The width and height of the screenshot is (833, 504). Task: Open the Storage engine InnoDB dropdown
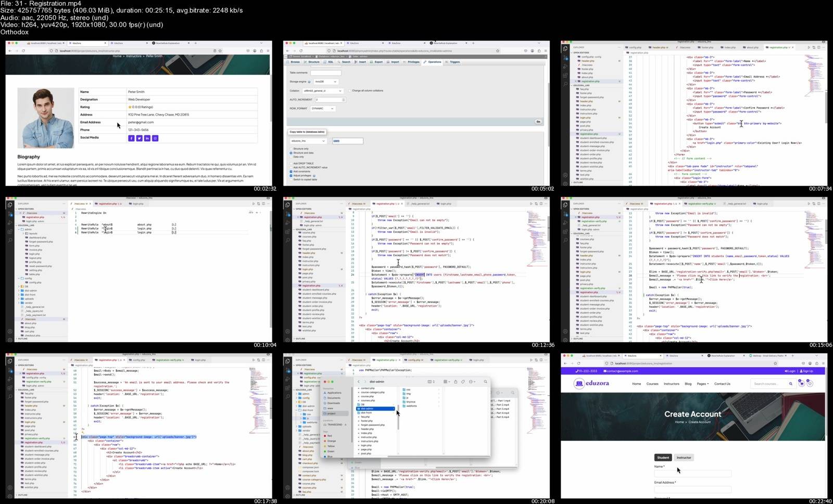coord(326,82)
